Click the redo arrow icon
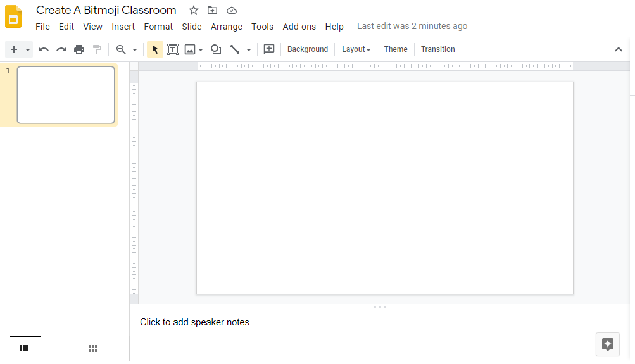 (x=61, y=49)
